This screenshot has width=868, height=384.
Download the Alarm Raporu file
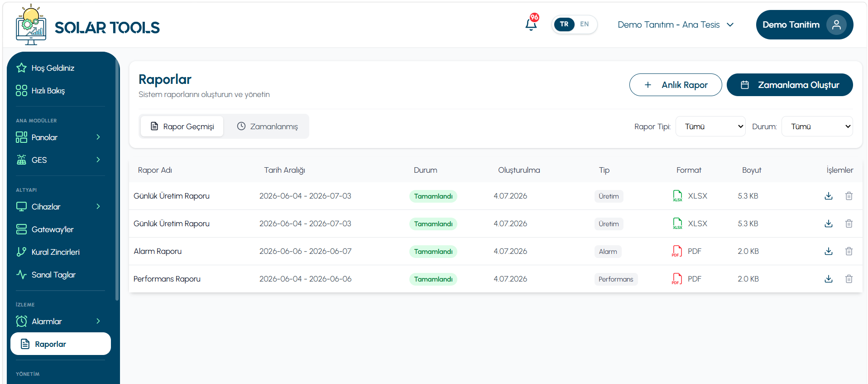[829, 251]
